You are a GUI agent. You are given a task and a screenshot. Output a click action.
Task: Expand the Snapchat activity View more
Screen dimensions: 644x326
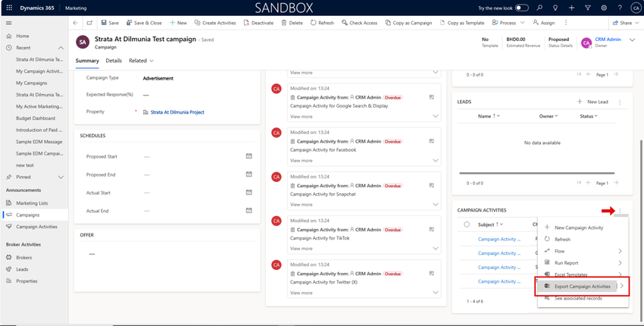(302, 205)
